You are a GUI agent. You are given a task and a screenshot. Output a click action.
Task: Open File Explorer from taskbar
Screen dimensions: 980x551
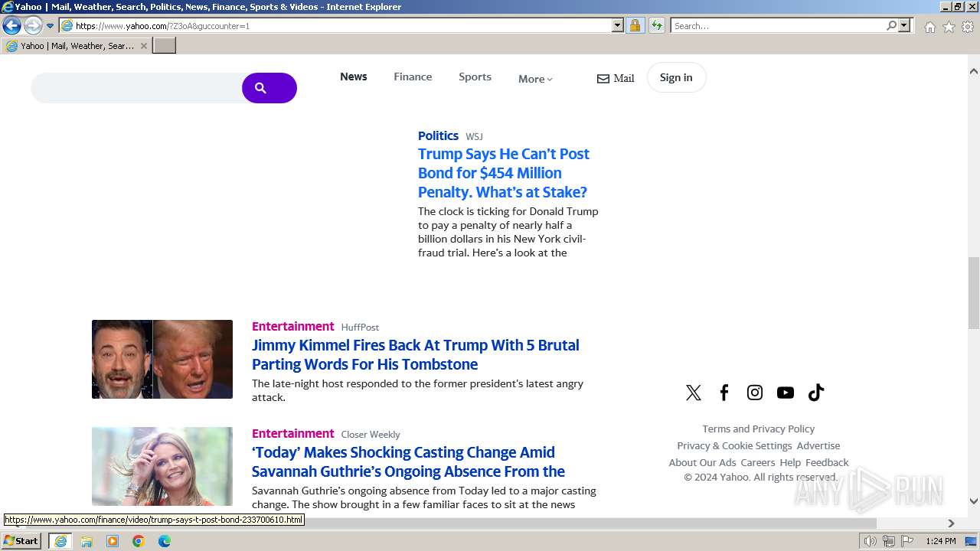tap(87, 541)
